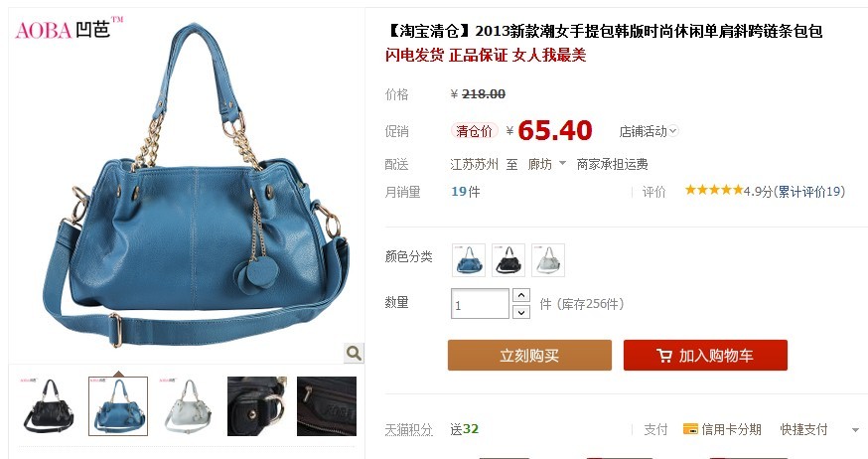The image size is (868, 459).
Task: Click the magnifier zoom icon on product image
Action: (x=354, y=353)
